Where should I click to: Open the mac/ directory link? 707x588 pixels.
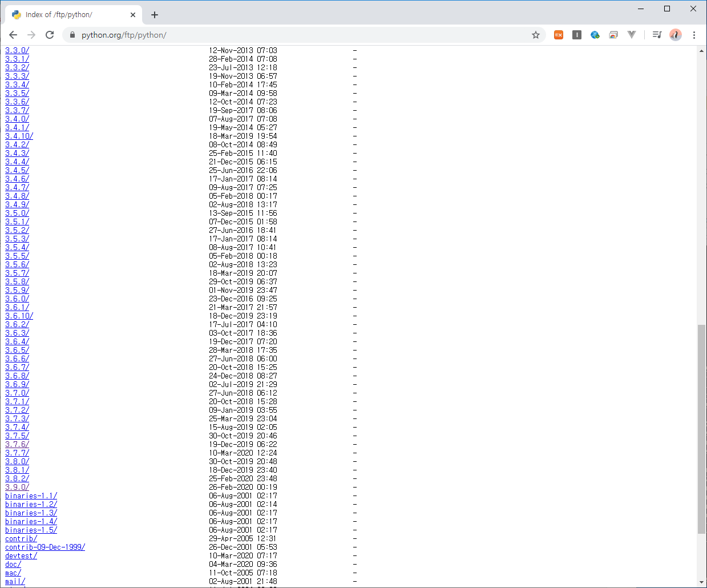(13, 573)
